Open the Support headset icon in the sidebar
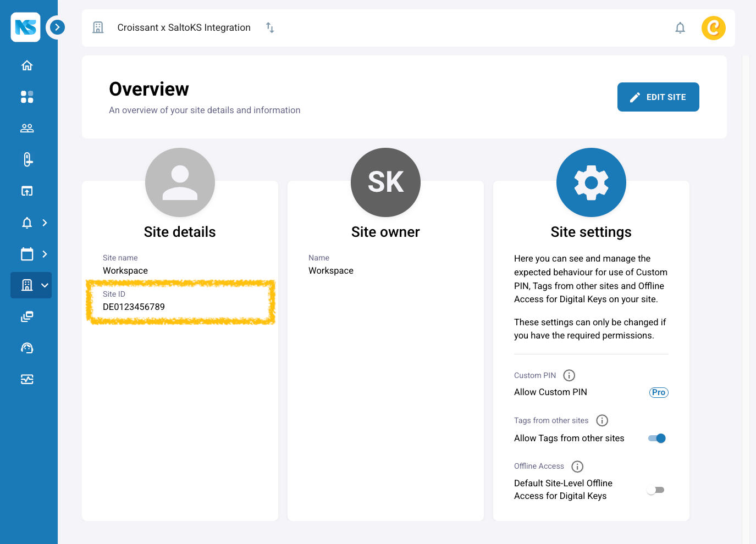 (26, 348)
